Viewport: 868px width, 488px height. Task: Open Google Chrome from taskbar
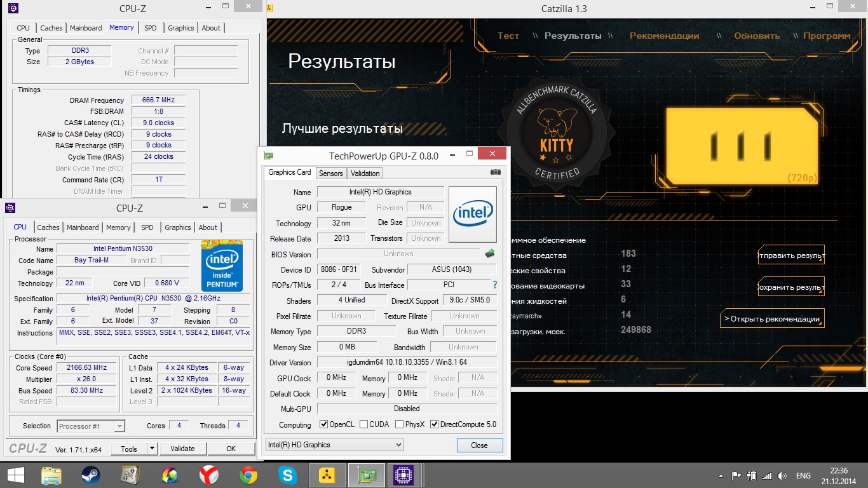click(x=248, y=475)
